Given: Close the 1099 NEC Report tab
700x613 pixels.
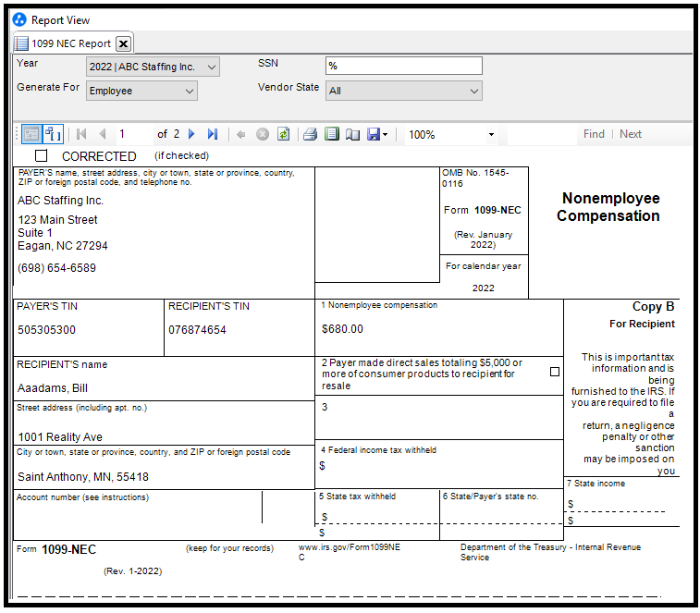Looking at the screenshot, I should tap(123, 43).
